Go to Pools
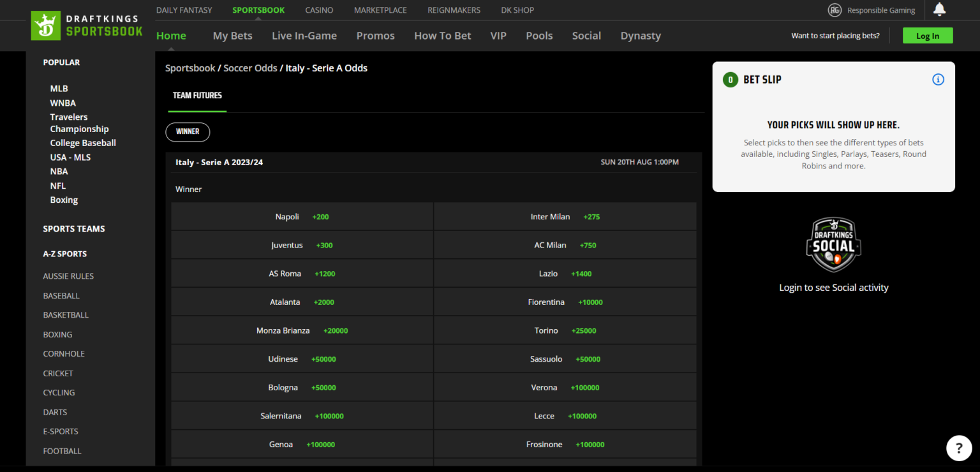The image size is (980, 472). coord(539,36)
